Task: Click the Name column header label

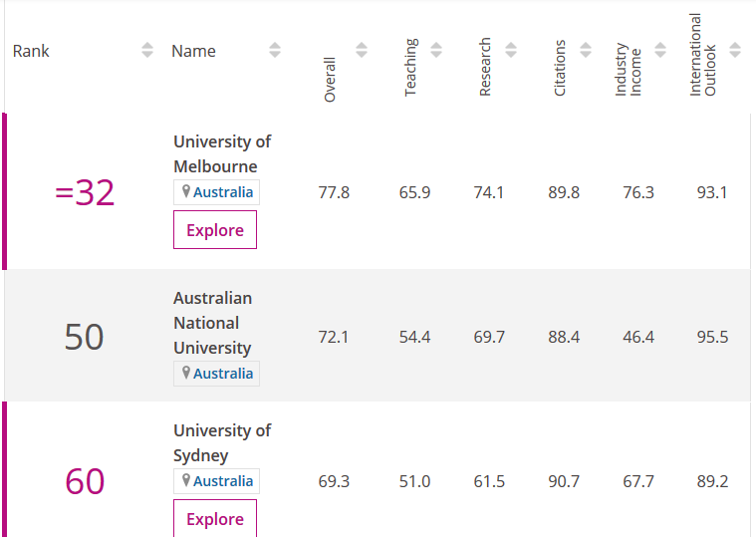Action: point(193,51)
